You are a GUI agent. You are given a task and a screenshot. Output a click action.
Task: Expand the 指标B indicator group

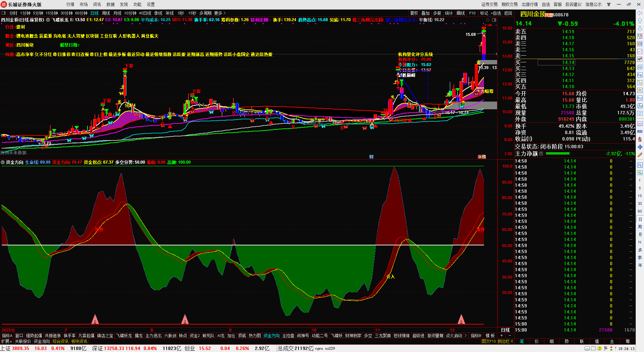(x=476, y=336)
